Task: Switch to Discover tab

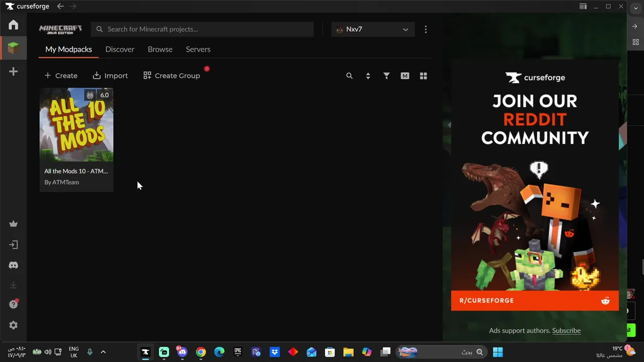Action: click(x=120, y=49)
